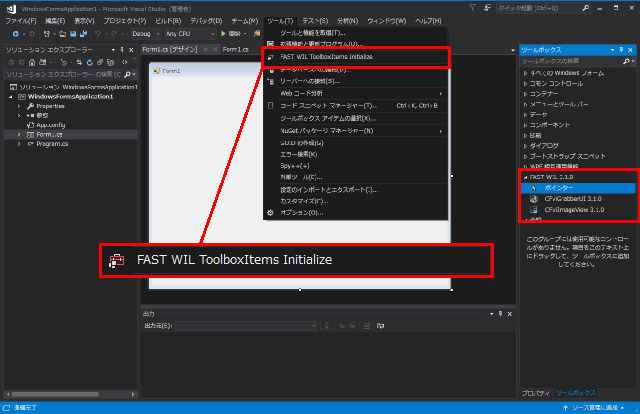Expand the Properties node

[19, 106]
